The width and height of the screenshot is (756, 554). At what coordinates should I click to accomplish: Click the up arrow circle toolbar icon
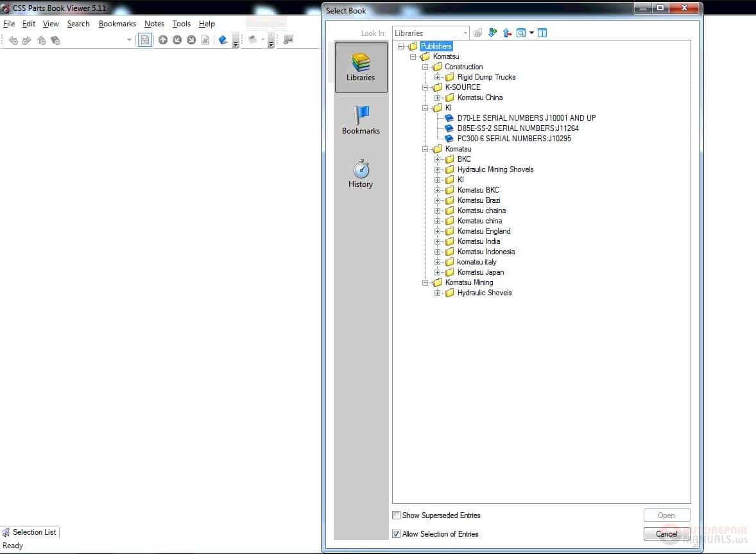click(x=163, y=40)
